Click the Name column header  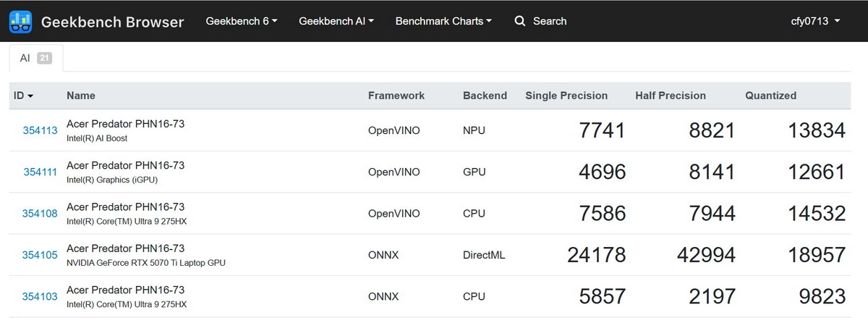click(80, 96)
